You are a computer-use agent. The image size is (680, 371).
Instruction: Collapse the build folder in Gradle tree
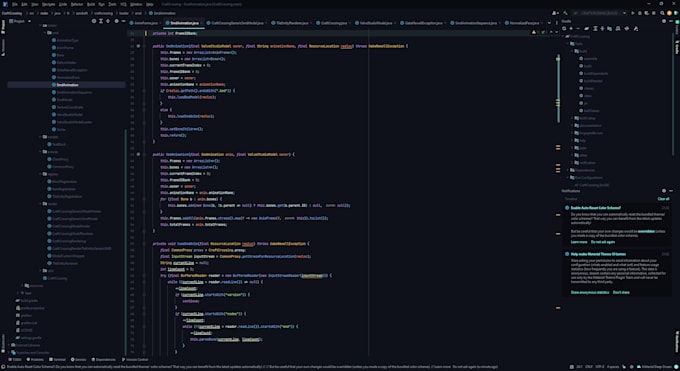[572, 51]
